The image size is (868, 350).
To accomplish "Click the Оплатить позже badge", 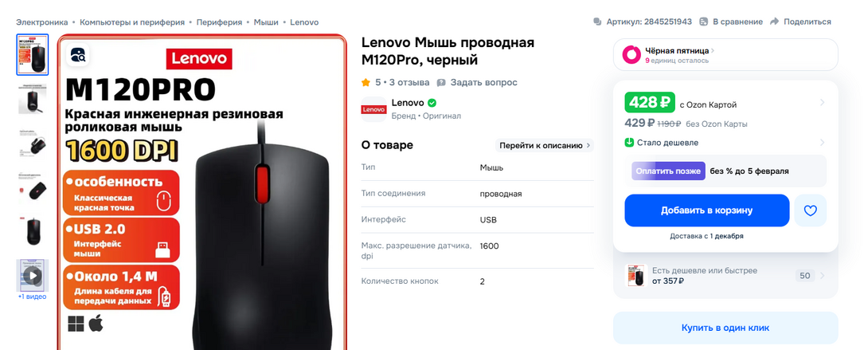I will coord(669,171).
